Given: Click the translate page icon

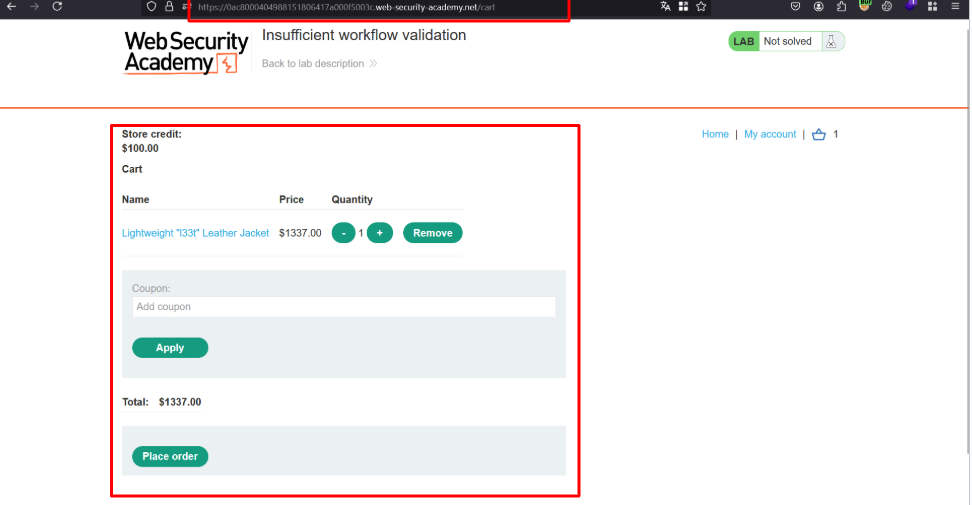Looking at the screenshot, I should [x=666, y=6].
